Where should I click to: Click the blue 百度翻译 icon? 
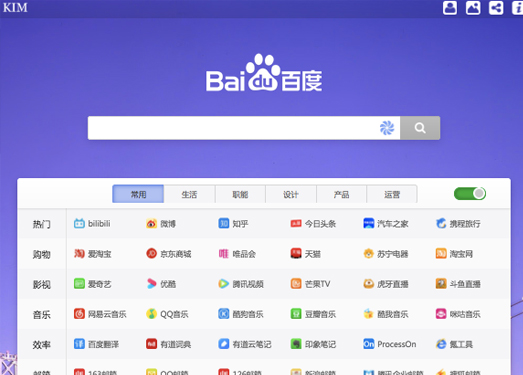tap(79, 344)
